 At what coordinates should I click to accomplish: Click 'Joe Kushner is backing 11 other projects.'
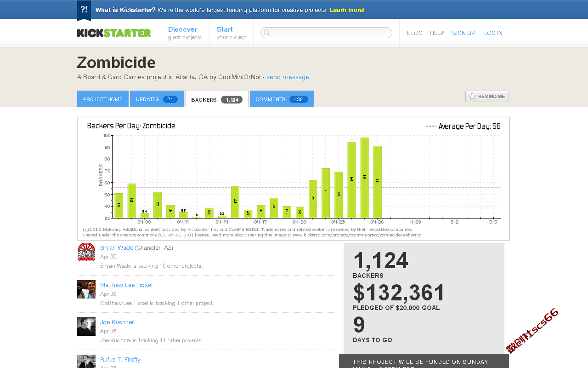pyautogui.click(x=152, y=340)
